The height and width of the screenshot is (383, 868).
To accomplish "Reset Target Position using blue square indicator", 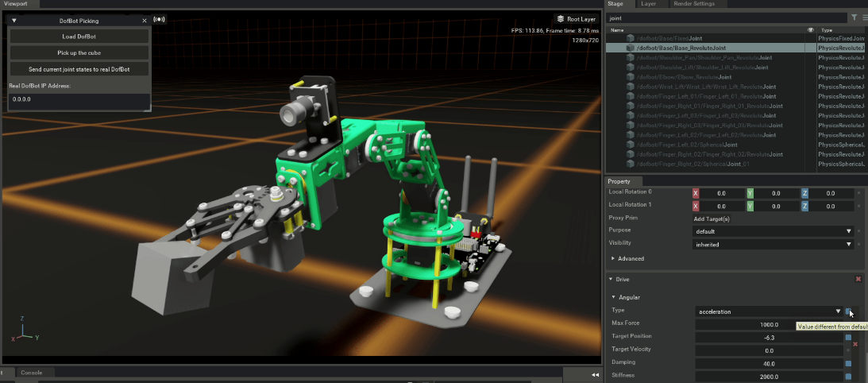I will point(848,338).
